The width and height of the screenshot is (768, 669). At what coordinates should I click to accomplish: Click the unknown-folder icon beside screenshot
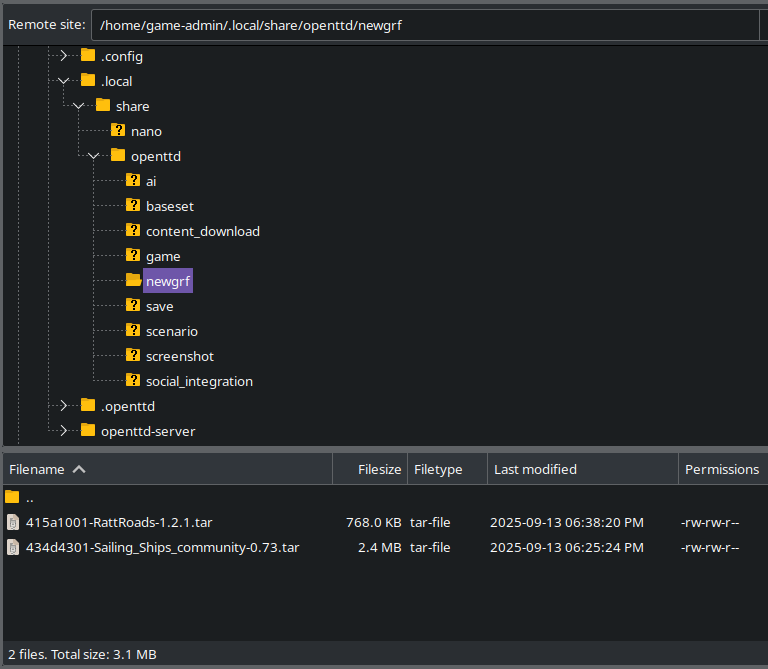click(133, 356)
